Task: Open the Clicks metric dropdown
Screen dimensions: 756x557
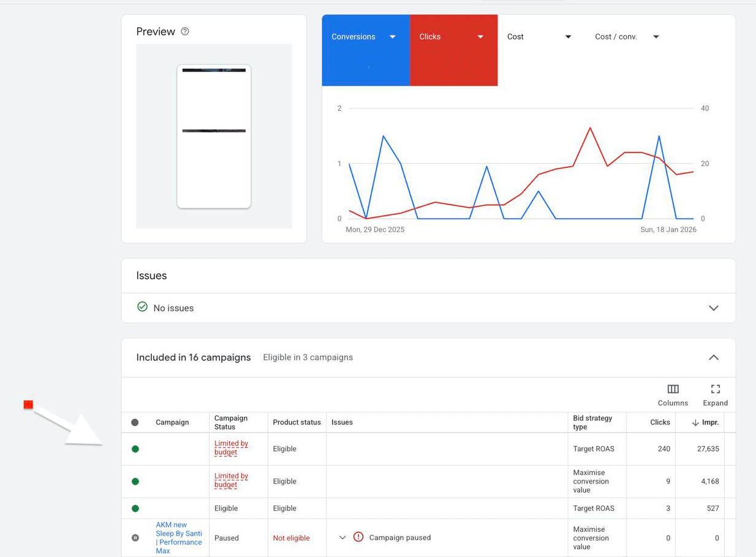Action: click(480, 37)
